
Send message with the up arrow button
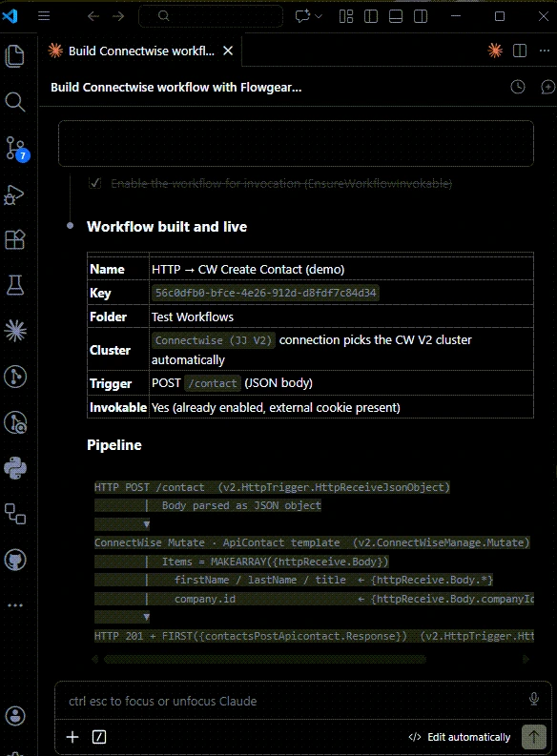pyautogui.click(x=534, y=737)
